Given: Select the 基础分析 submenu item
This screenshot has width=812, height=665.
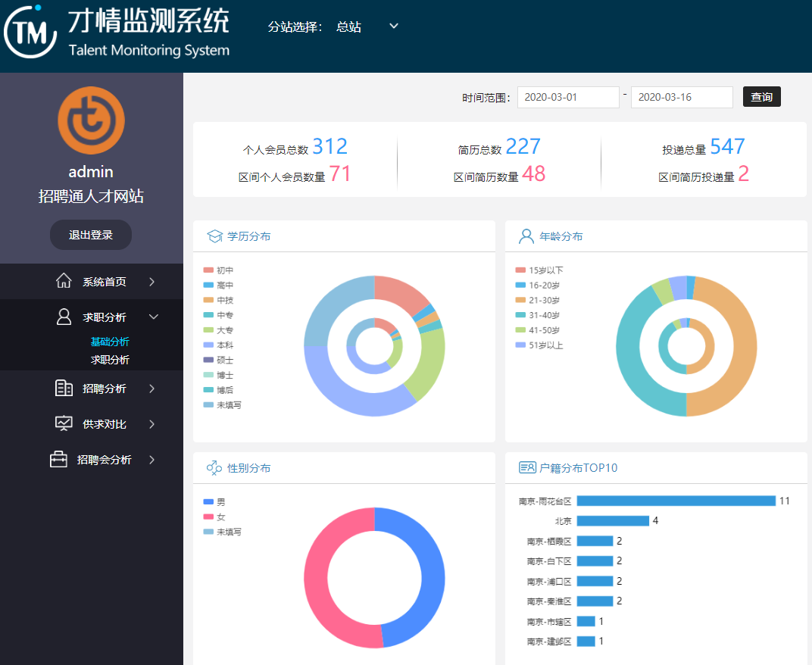Looking at the screenshot, I should pos(110,342).
